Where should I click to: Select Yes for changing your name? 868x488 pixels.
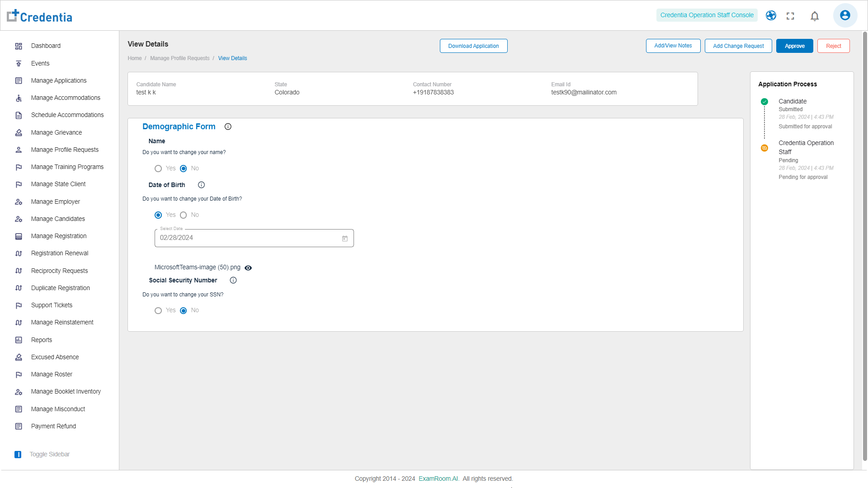click(158, 169)
